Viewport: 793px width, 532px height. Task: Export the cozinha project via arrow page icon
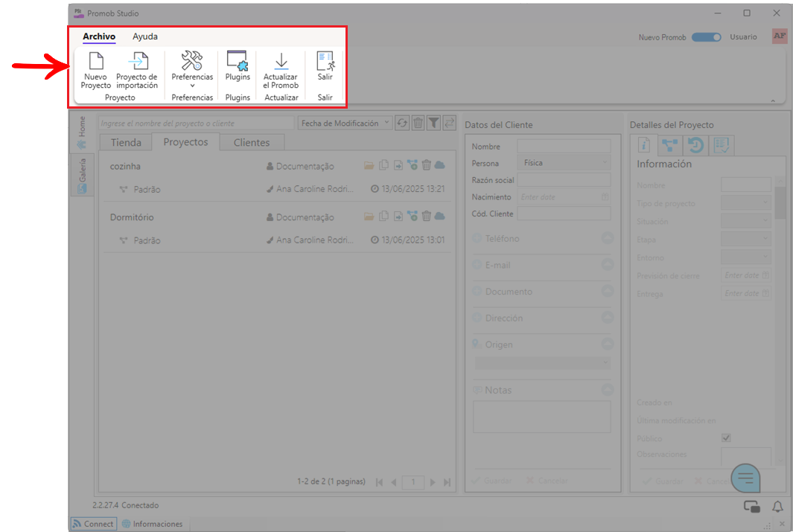(x=398, y=165)
